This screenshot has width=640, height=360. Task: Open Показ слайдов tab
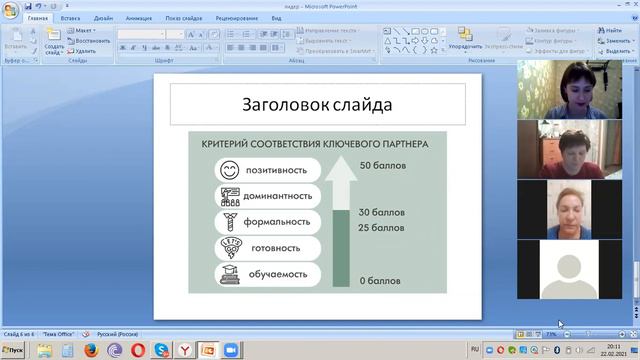point(184,18)
